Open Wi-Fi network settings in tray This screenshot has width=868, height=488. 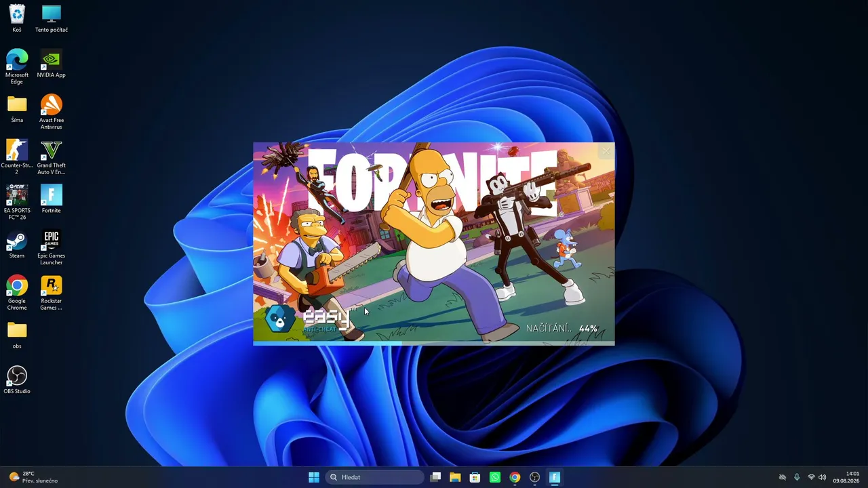[811, 477]
